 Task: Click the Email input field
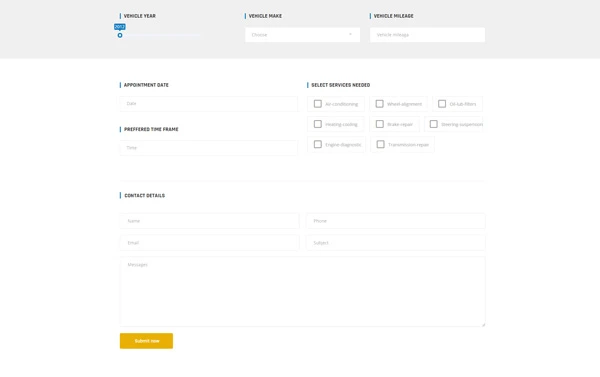click(x=209, y=243)
